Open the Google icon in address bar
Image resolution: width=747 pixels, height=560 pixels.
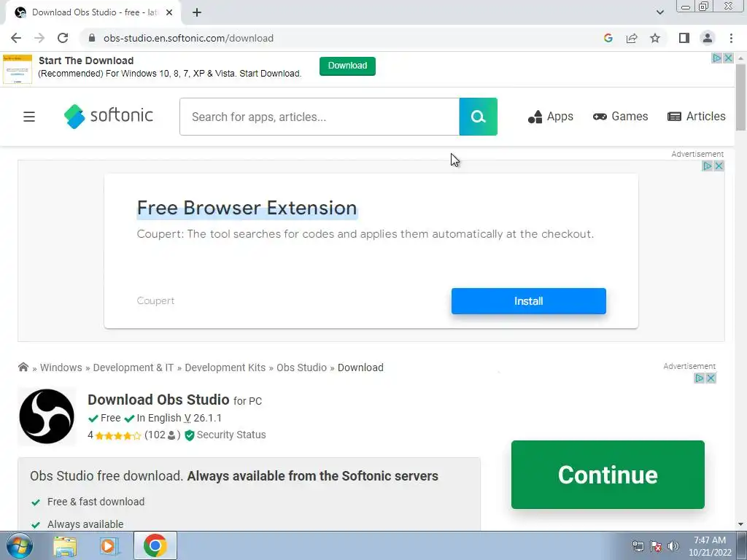point(608,38)
